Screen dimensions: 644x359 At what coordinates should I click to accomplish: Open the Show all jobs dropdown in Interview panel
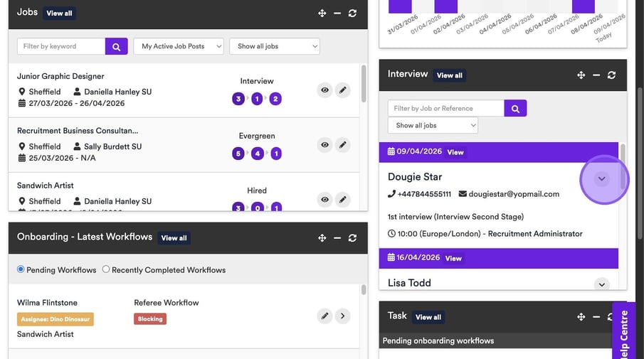tap(433, 125)
